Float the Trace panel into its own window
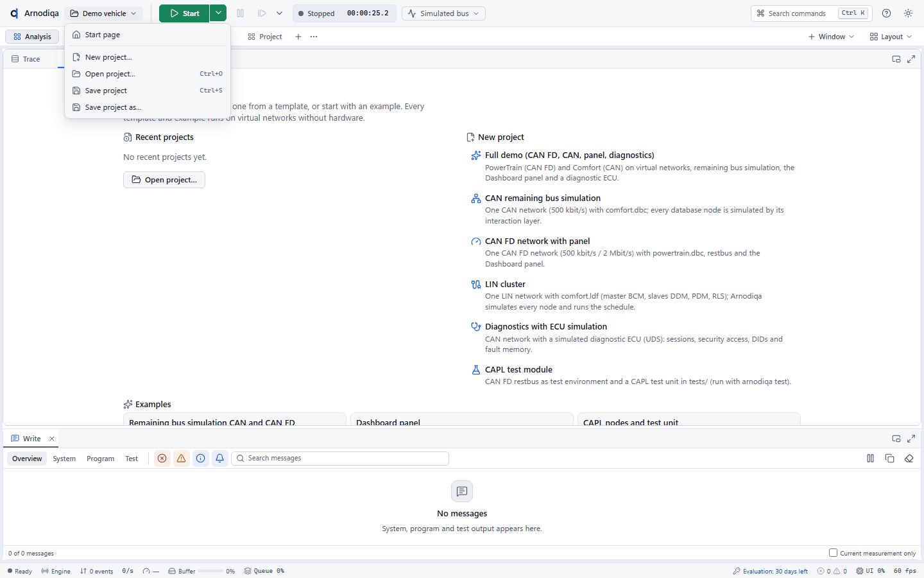The width and height of the screenshot is (924, 578). pos(896,59)
